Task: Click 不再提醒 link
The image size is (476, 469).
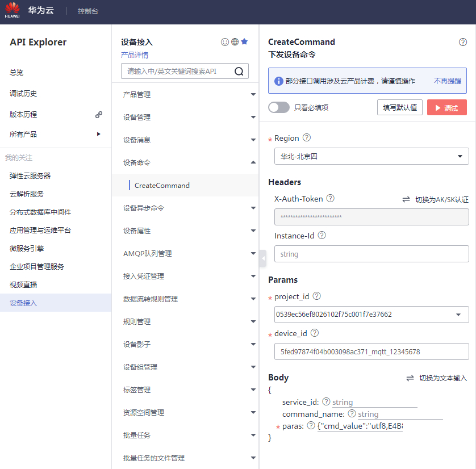Action: point(447,81)
